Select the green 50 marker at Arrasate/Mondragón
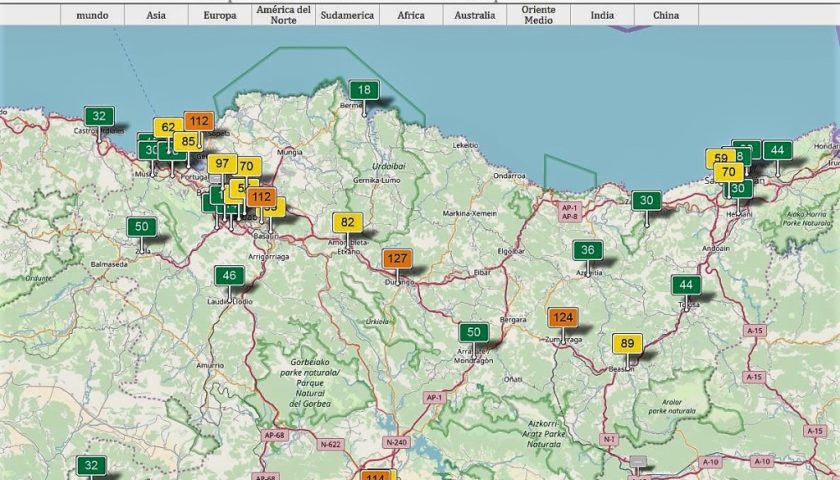 (x=474, y=333)
